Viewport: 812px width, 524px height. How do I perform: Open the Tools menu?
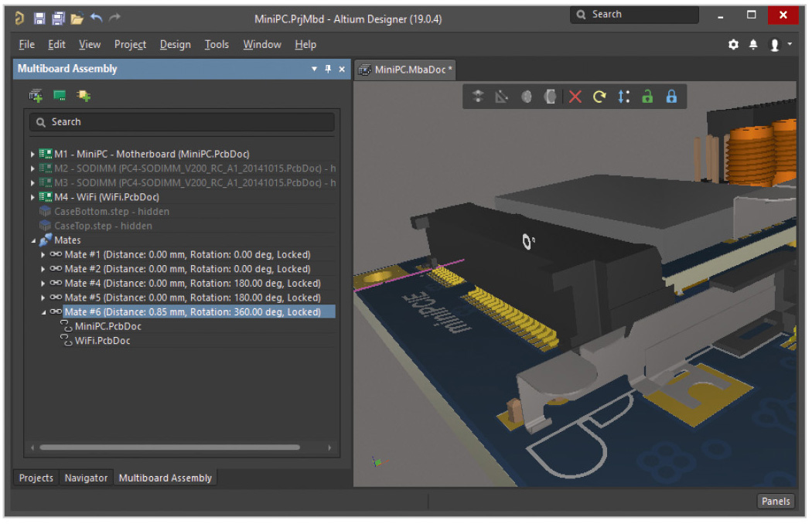point(217,45)
